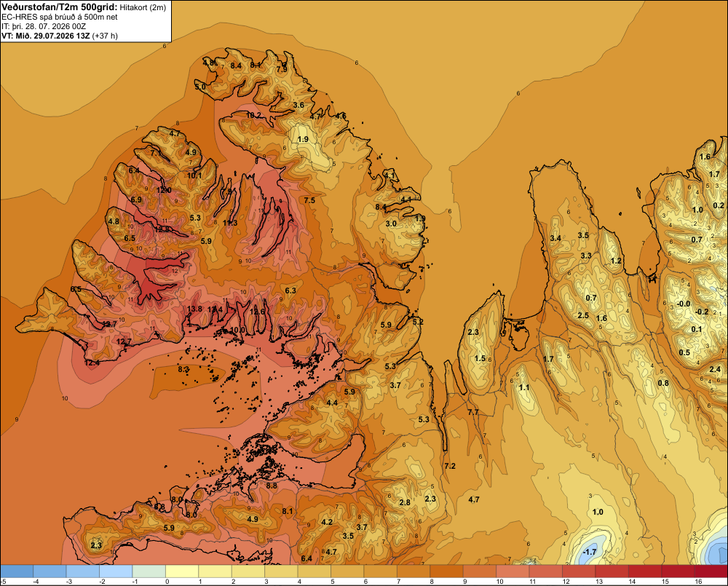This screenshot has width=728, height=586.
Task: Click the 3.0 temperature value on map
Action: click(x=391, y=223)
